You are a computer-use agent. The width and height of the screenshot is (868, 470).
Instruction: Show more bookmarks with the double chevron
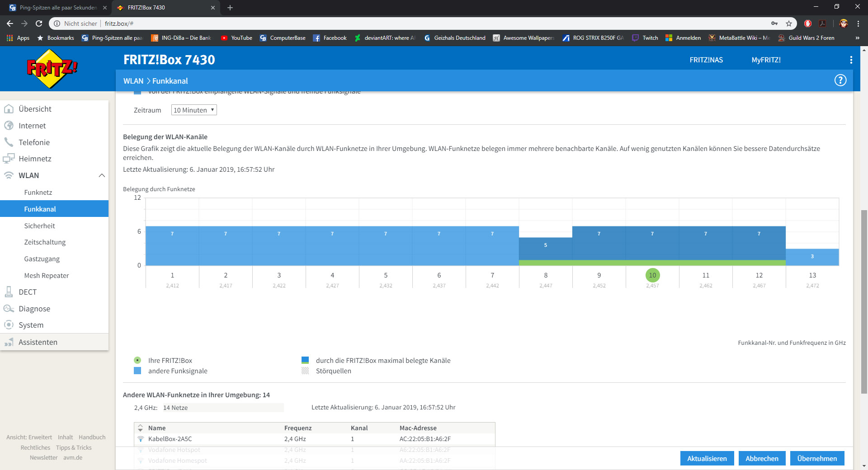coord(857,38)
